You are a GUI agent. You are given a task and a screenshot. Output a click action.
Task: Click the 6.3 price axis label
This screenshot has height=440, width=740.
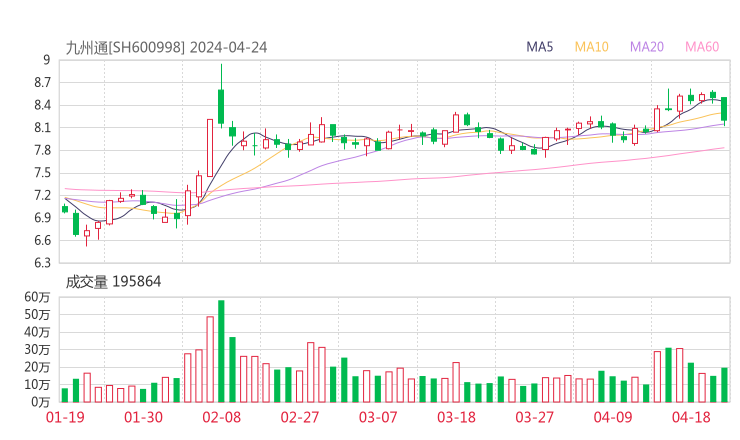tap(42, 262)
